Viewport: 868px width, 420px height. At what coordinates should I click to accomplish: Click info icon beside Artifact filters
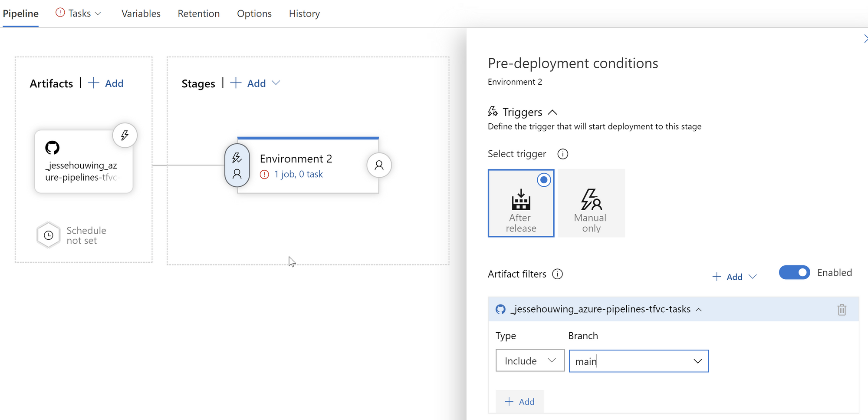[557, 274]
